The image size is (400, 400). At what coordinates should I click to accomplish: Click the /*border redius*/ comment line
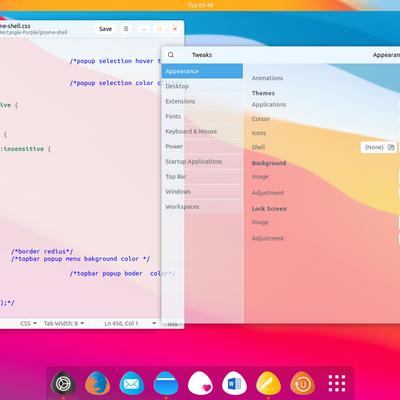pyautogui.click(x=42, y=251)
